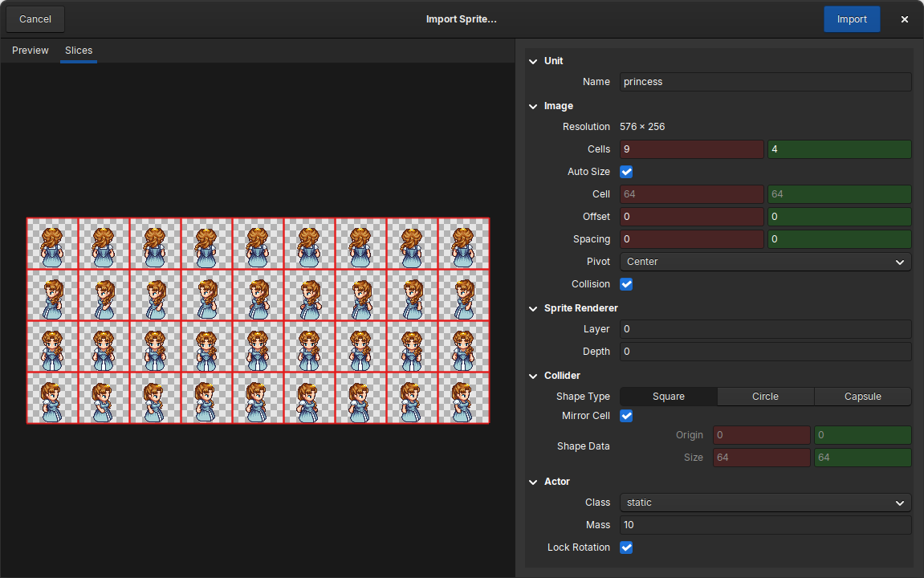The width and height of the screenshot is (924, 578).
Task: Collapse the Unit section
Action: coord(532,60)
